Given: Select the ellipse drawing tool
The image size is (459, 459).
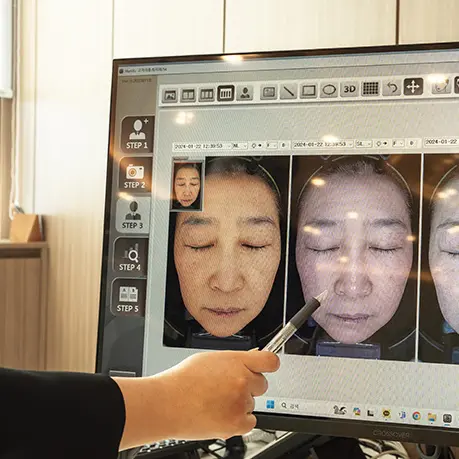Looking at the screenshot, I should (x=329, y=90).
